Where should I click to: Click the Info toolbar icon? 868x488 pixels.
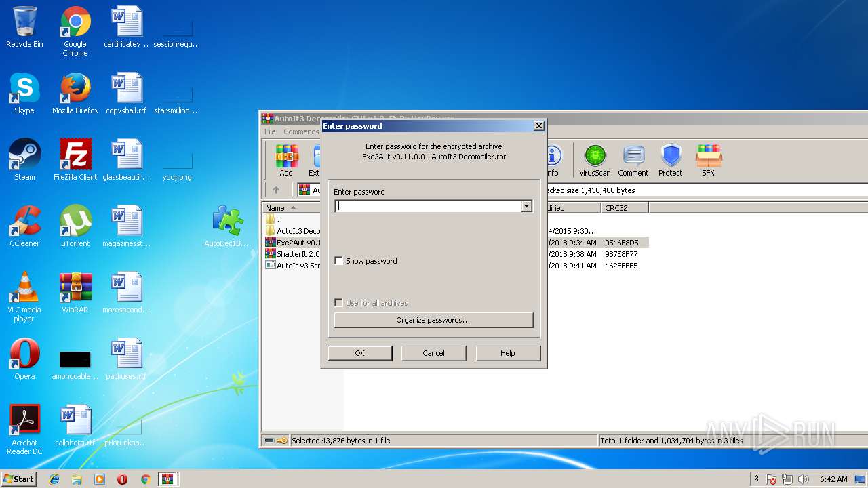(x=553, y=161)
